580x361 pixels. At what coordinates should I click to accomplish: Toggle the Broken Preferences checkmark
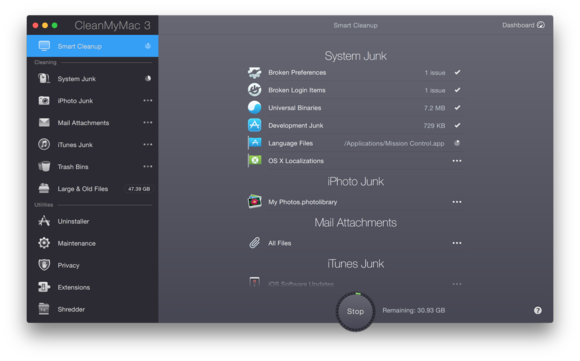tap(458, 72)
